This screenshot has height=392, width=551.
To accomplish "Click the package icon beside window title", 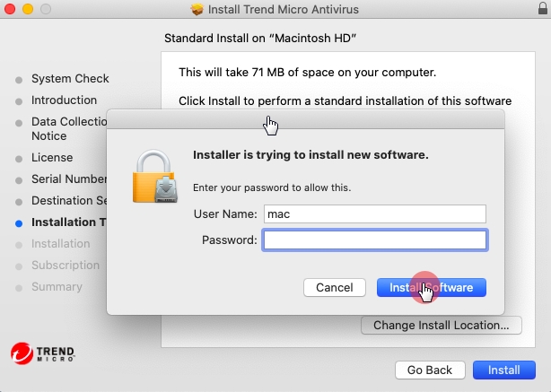I will point(197,9).
